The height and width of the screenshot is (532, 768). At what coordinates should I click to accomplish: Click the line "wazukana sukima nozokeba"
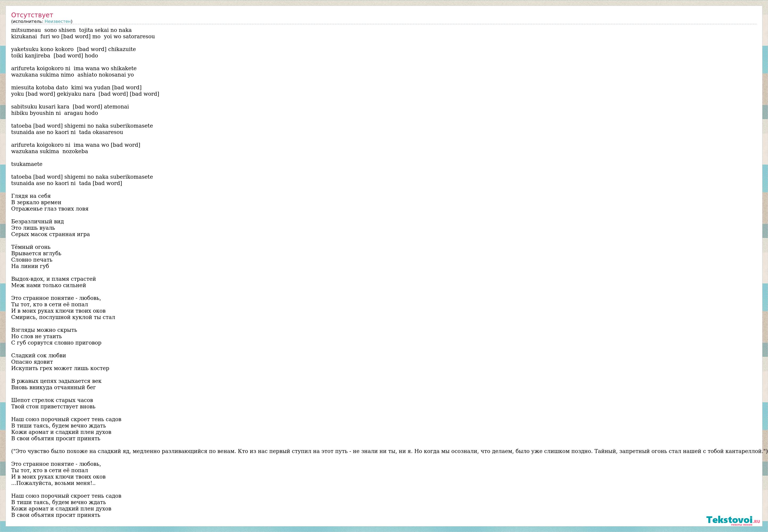click(x=50, y=152)
